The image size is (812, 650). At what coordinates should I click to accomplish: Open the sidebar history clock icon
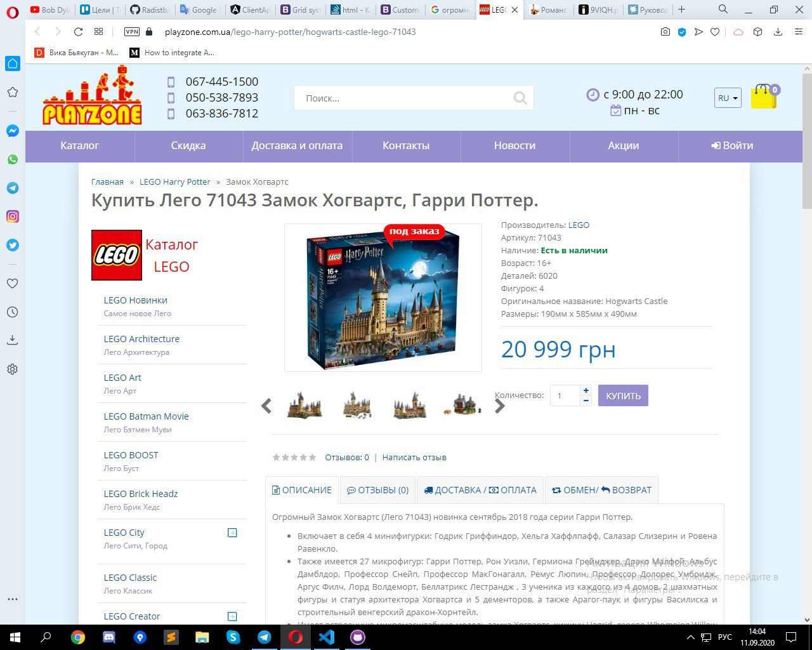click(13, 312)
